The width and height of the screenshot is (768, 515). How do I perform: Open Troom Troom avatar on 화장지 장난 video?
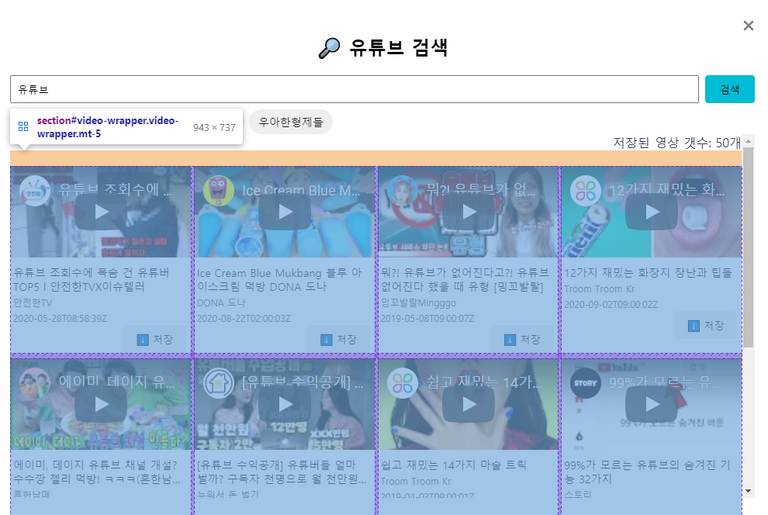point(585,191)
